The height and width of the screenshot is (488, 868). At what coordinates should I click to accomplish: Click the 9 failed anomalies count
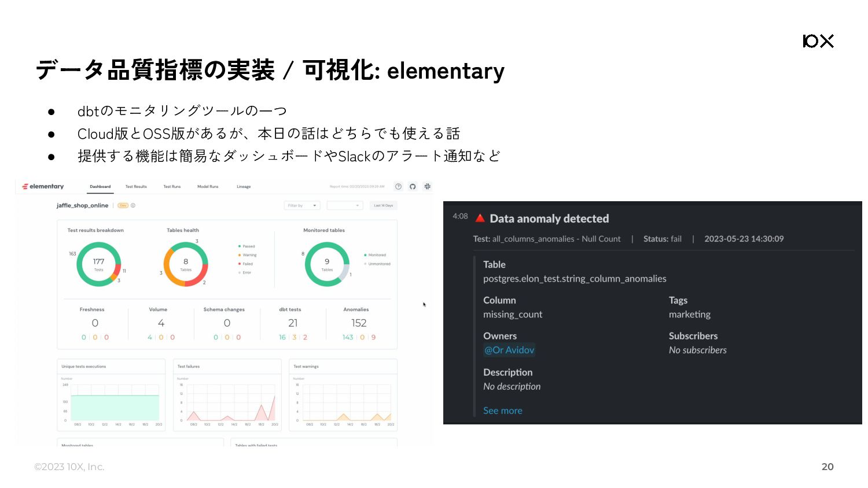click(373, 337)
